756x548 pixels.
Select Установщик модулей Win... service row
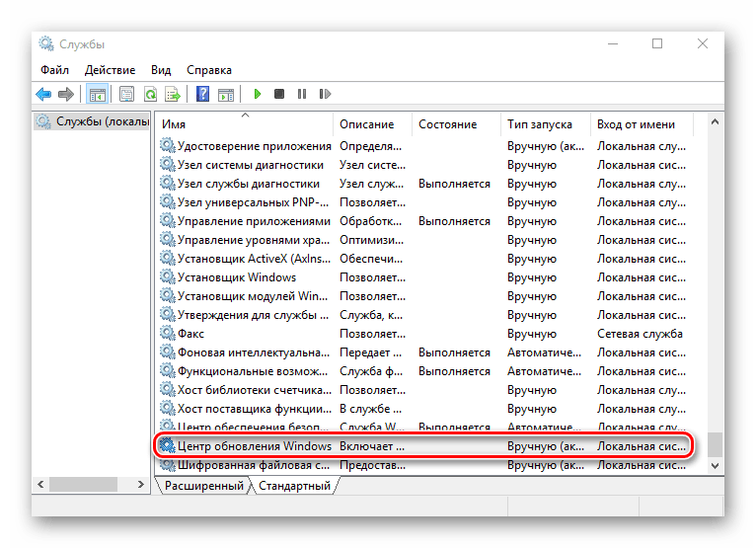point(424,296)
